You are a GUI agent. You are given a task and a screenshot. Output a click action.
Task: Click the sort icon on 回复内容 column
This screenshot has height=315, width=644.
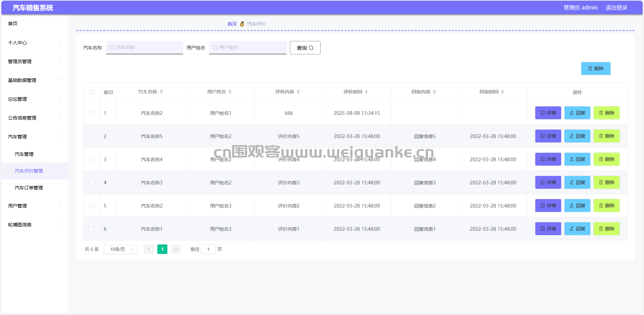point(434,92)
